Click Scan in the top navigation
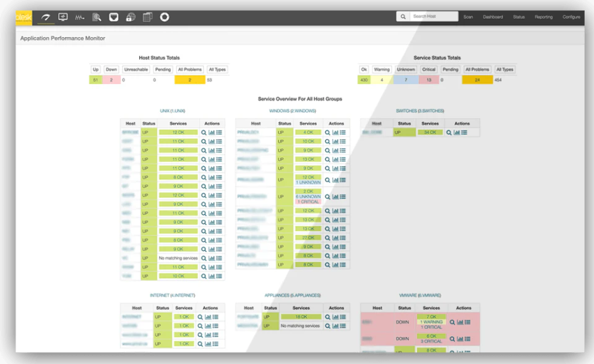The width and height of the screenshot is (594, 364). click(x=469, y=17)
